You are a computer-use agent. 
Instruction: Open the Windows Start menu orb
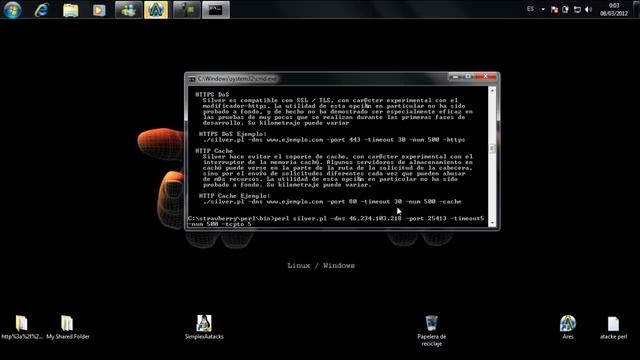pos(12,9)
